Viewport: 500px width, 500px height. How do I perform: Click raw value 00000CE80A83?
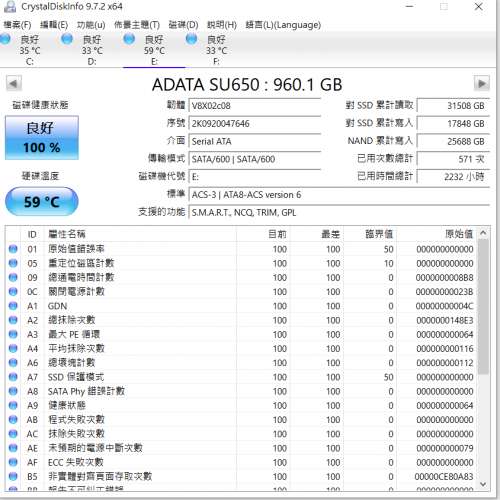[444, 477]
